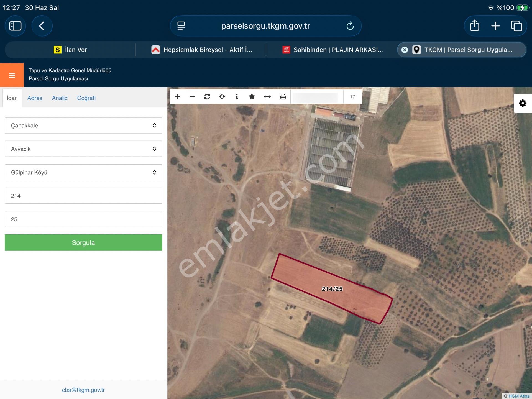This screenshot has height=399, width=532.
Task: Click the parcel number field 25
Action: [83, 219]
